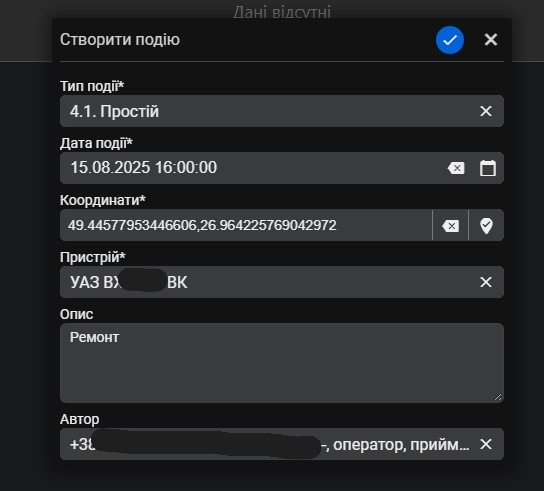544x491 pixels.
Task: Click the Тип події field label
Action: 92,86
